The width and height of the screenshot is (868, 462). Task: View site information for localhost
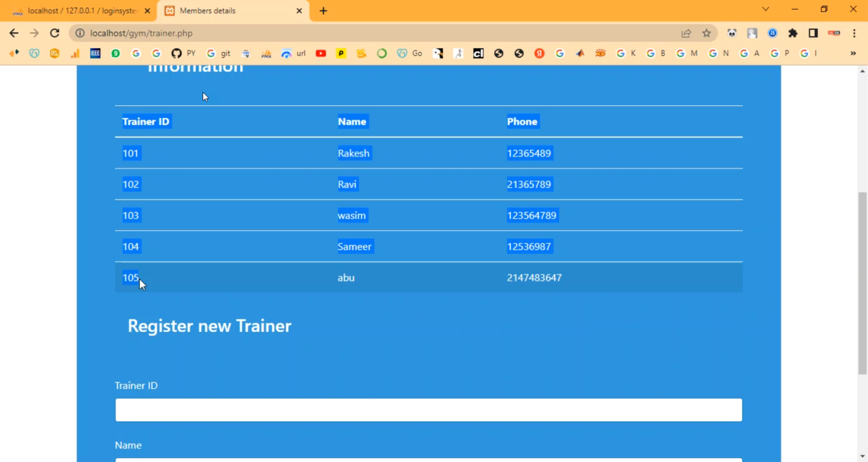click(x=80, y=34)
